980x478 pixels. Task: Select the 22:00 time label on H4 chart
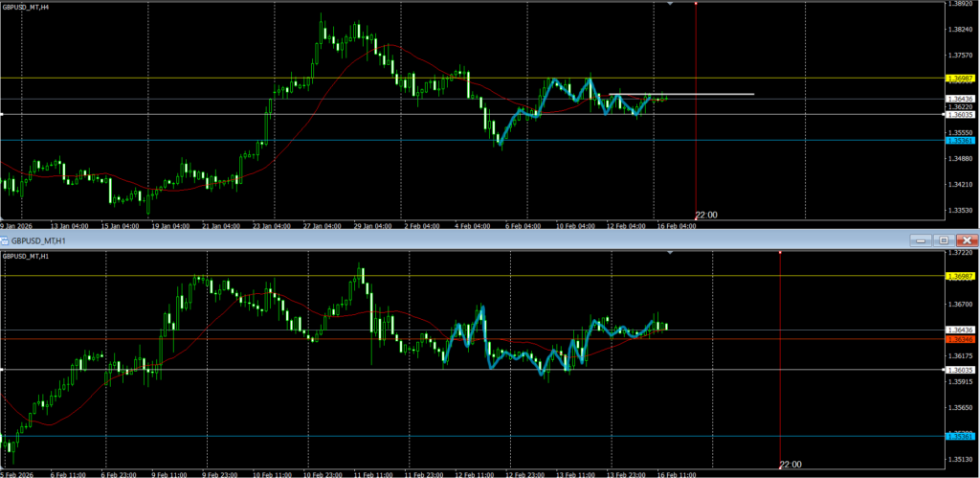(x=706, y=215)
